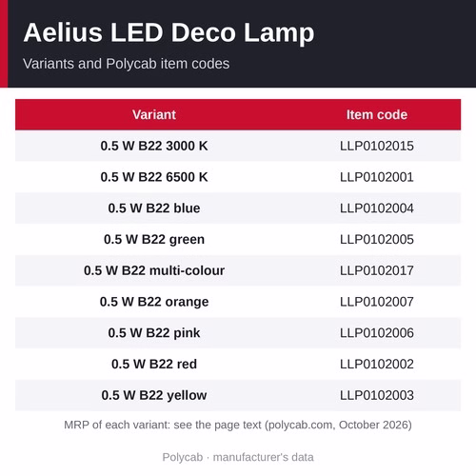
Task: Select the 0.5 W B22 blue row
Action: tap(238, 208)
